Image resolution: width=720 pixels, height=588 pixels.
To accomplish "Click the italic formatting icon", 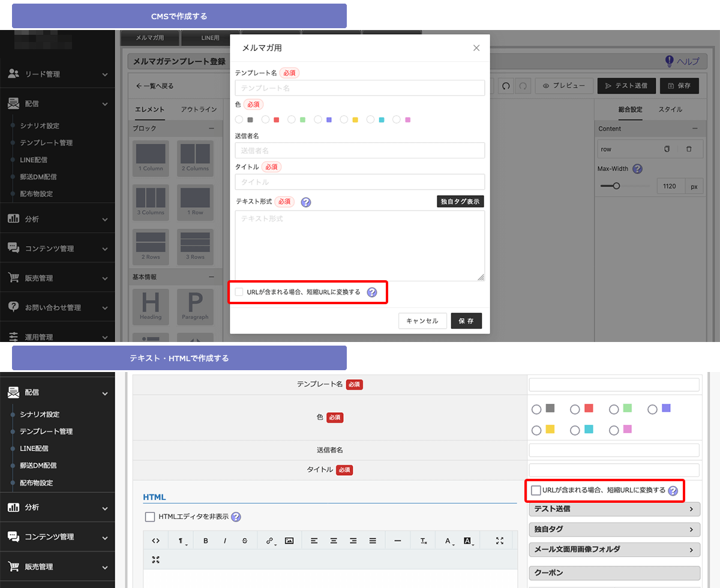I will coord(225,541).
